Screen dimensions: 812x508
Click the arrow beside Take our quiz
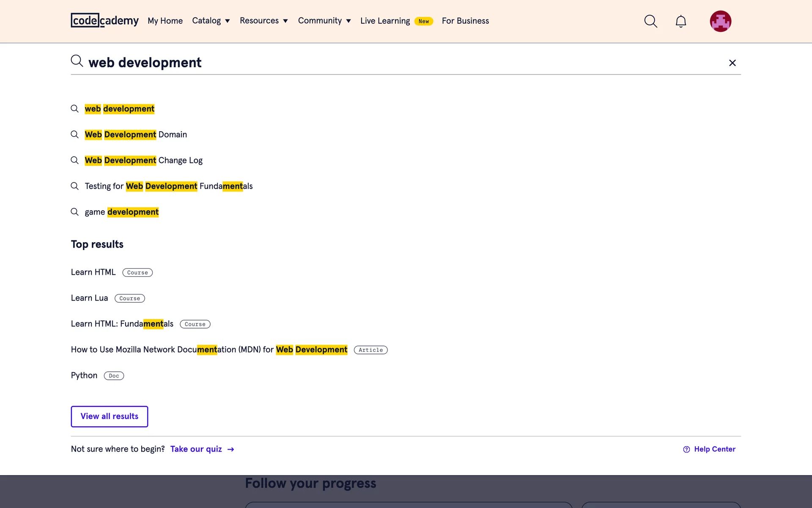[x=230, y=449]
